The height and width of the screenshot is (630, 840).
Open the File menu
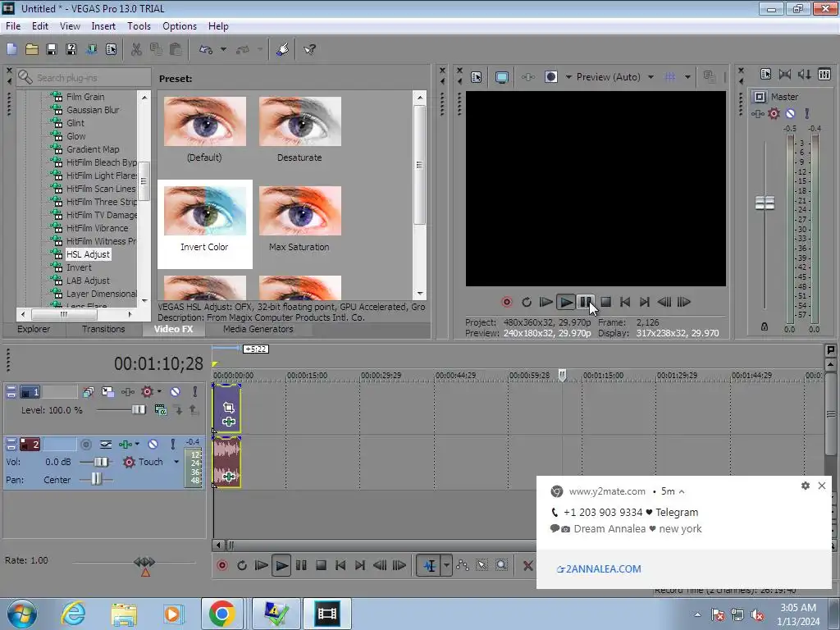(13, 25)
